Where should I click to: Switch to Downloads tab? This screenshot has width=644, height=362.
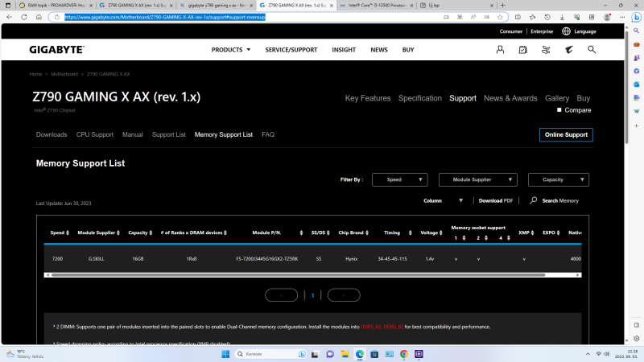pos(52,134)
